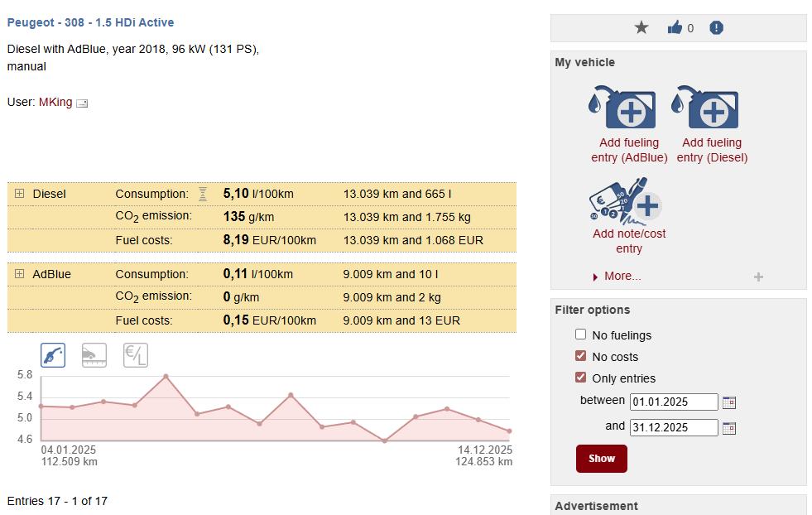Click the gray plus icon in My vehicle
This screenshot has height=515, width=812.
[x=759, y=277]
